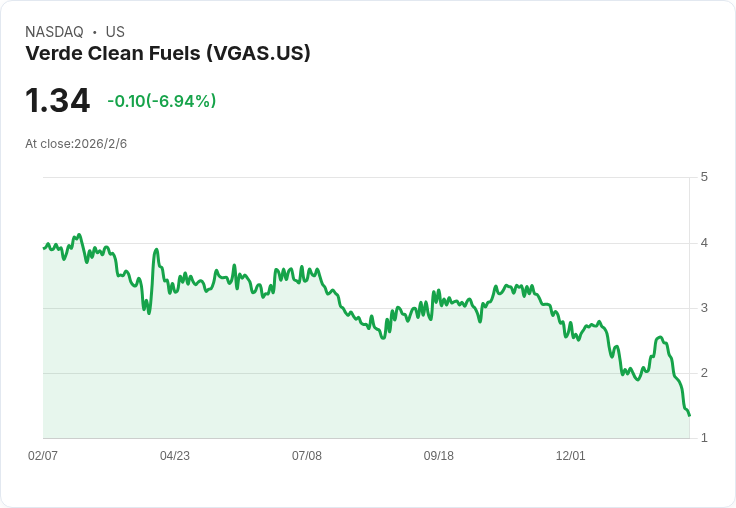Select the 09/18 date on x-axis
The width and height of the screenshot is (736, 508).
click(439, 456)
